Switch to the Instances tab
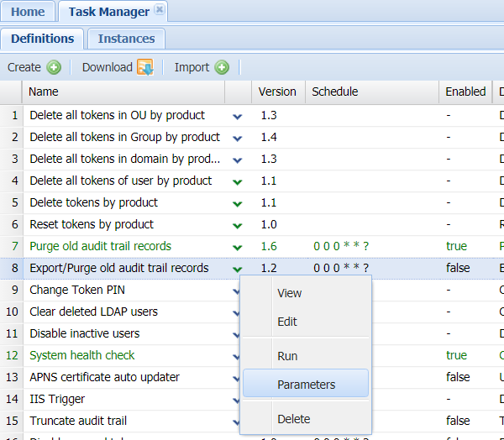 click(126, 39)
